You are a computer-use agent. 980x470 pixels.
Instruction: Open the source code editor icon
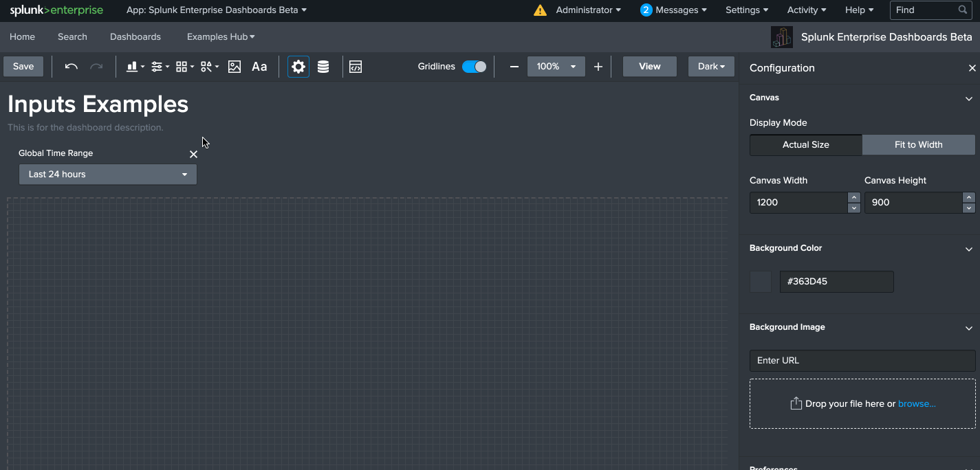coord(356,67)
